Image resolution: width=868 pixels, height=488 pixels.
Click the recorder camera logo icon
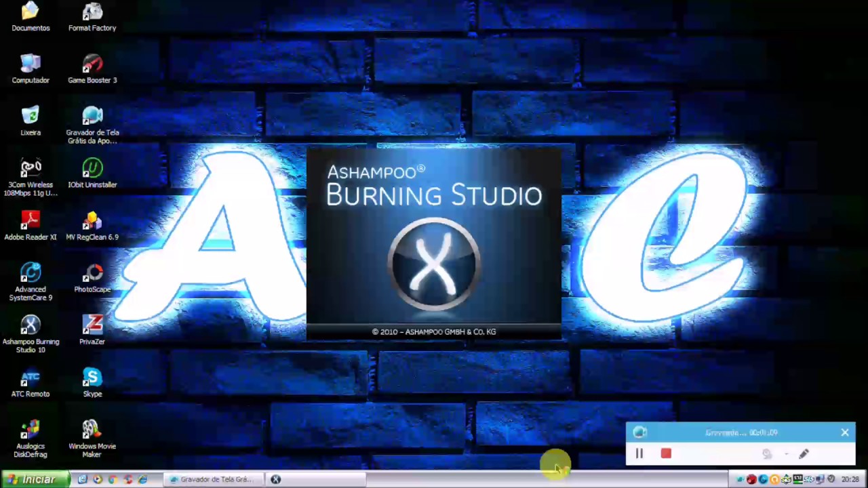pyautogui.click(x=639, y=432)
